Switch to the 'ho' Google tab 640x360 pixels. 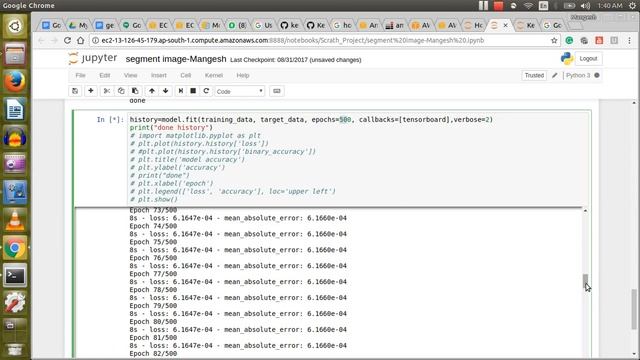(x=342, y=25)
